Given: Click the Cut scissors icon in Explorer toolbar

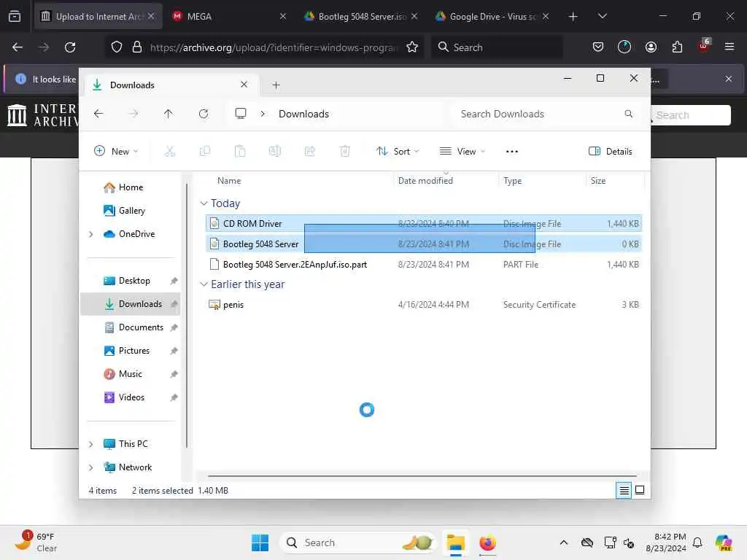Looking at the screenshot, I should [169, 152].
